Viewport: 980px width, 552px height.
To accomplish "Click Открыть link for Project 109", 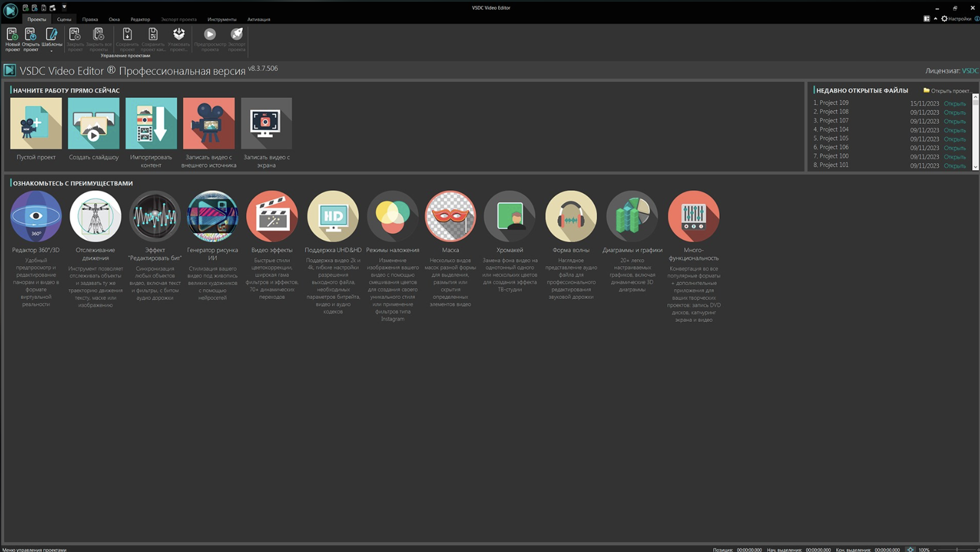I will 955,104.
